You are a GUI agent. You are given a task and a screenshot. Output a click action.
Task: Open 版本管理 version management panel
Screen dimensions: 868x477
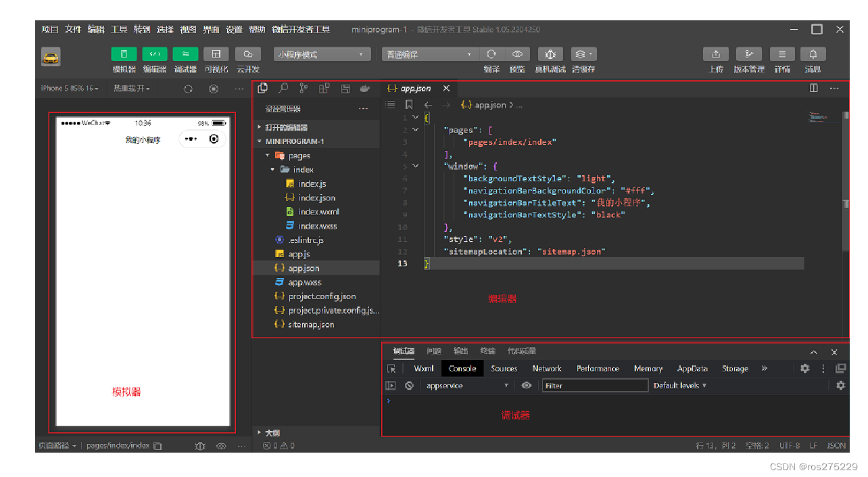(749, 53)
